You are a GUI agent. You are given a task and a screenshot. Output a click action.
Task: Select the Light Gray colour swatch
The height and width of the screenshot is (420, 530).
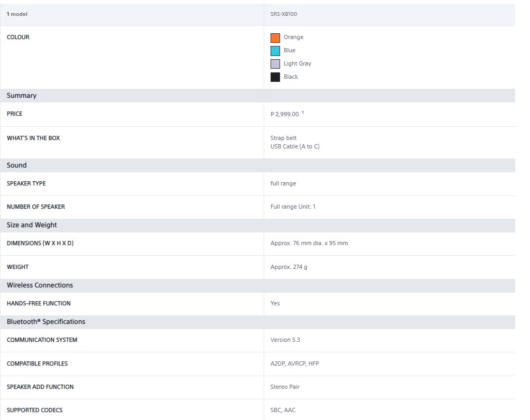coord(275,64)
